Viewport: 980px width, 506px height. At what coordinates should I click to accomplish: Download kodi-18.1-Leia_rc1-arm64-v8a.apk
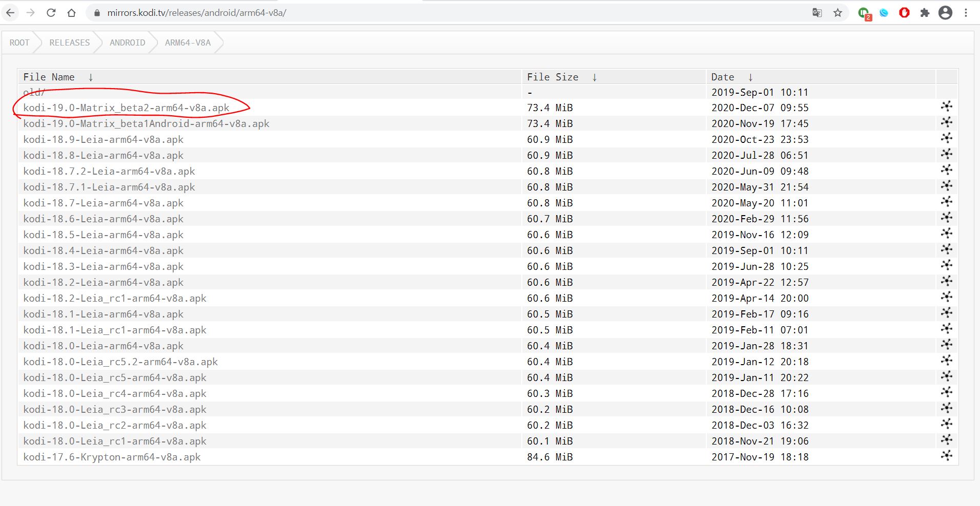click(115, 330)
